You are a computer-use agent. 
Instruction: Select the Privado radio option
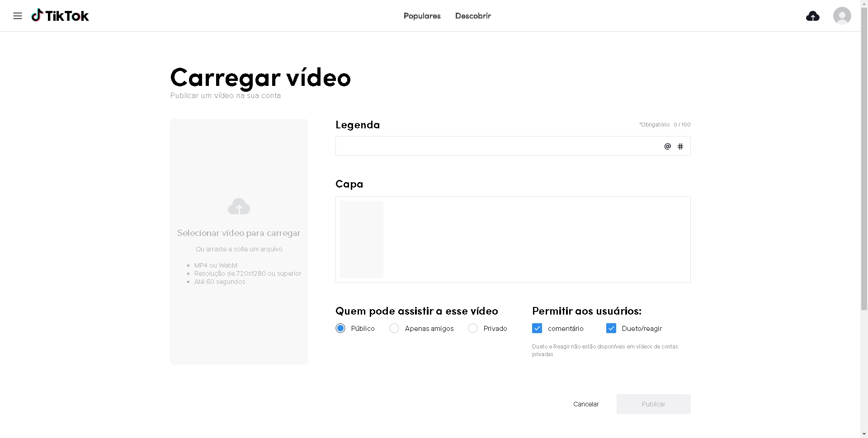click(x=473, y=328)
